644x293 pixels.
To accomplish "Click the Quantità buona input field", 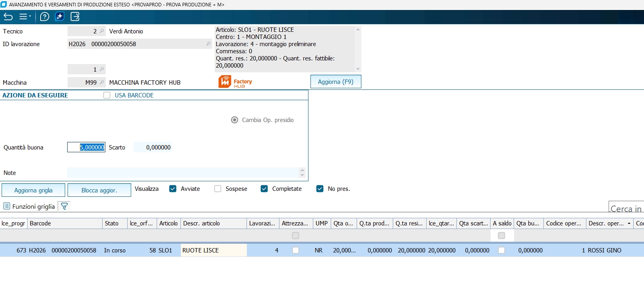I will coord(86,147).
